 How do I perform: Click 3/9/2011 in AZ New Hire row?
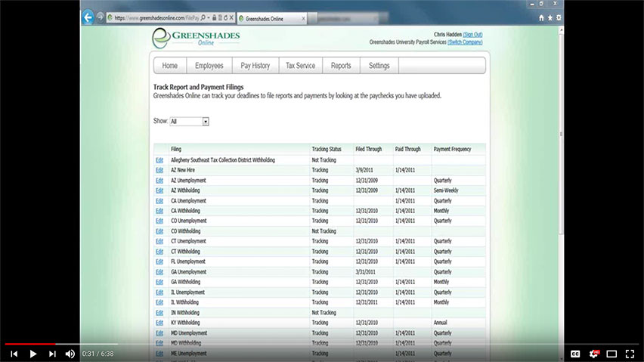pos(364,170)
